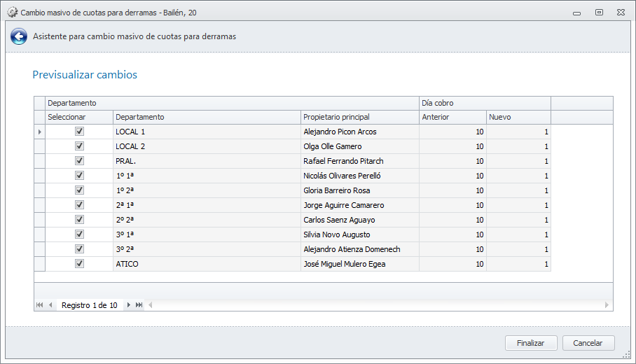Click the blue back arrow icon

tap(19, 37)
